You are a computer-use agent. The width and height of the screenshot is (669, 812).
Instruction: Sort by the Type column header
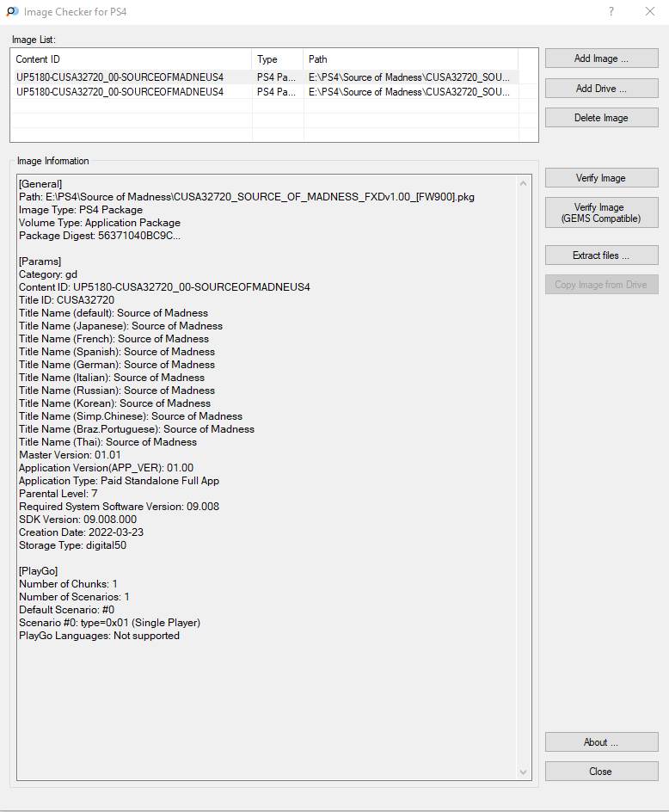pyautogui.click(x=278, y=59)
